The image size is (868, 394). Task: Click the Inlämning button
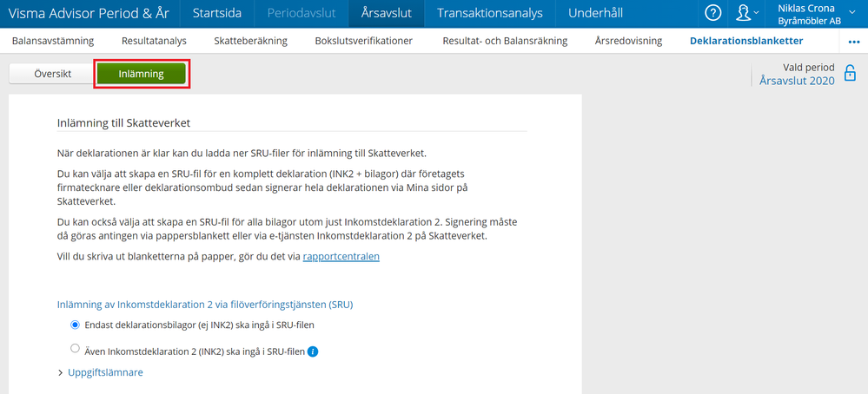(141, 74)
